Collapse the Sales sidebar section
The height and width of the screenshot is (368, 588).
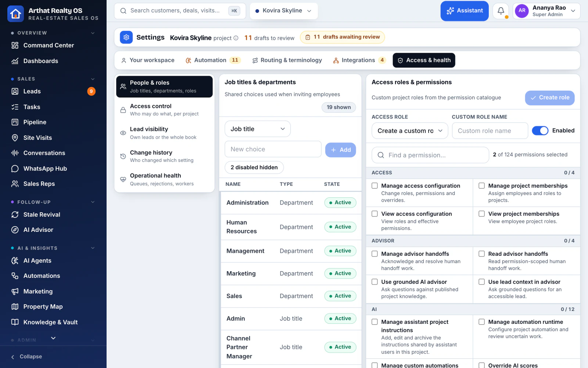(x=93, y=79)
